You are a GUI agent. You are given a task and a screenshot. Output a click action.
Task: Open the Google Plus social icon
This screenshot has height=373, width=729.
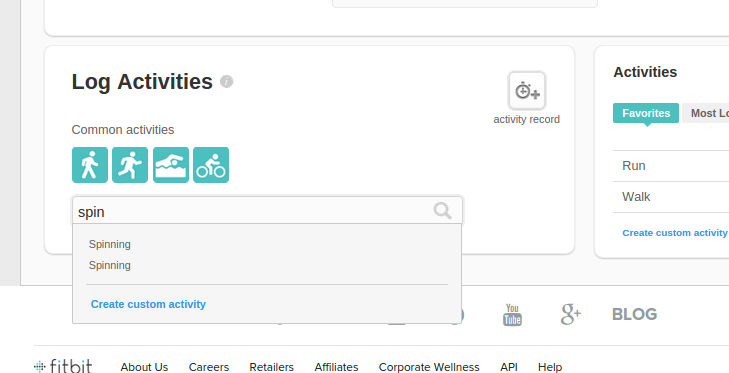pyautogui.click(x=570, y=314)
